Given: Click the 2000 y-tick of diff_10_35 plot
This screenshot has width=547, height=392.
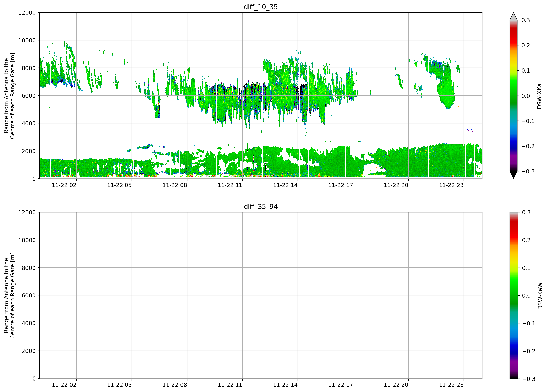Looking at the screenshot, I should [x=29, y=151].
